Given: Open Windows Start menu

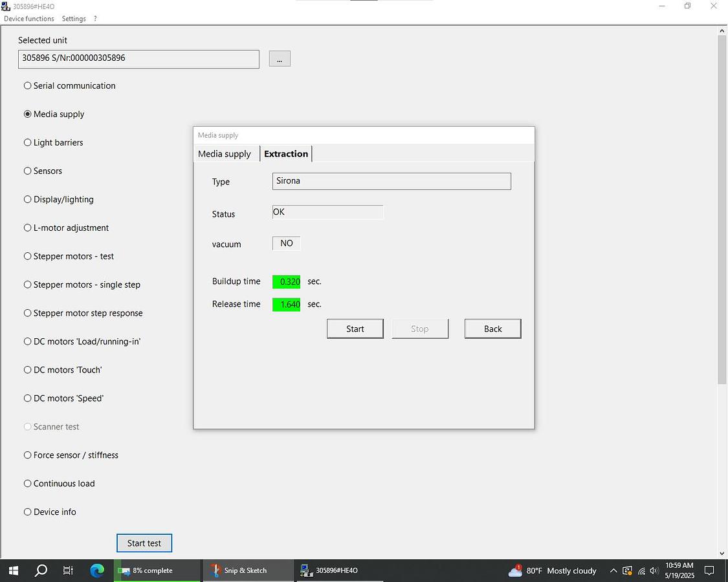Looking at the screenshot, I should click(13, 570).
